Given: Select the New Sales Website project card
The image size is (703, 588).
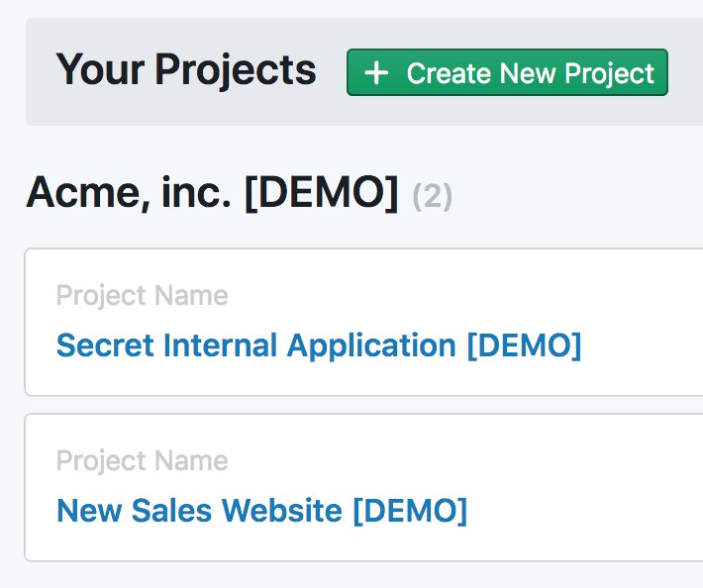Looking at the screenshot, I should [x=363, y=488].
